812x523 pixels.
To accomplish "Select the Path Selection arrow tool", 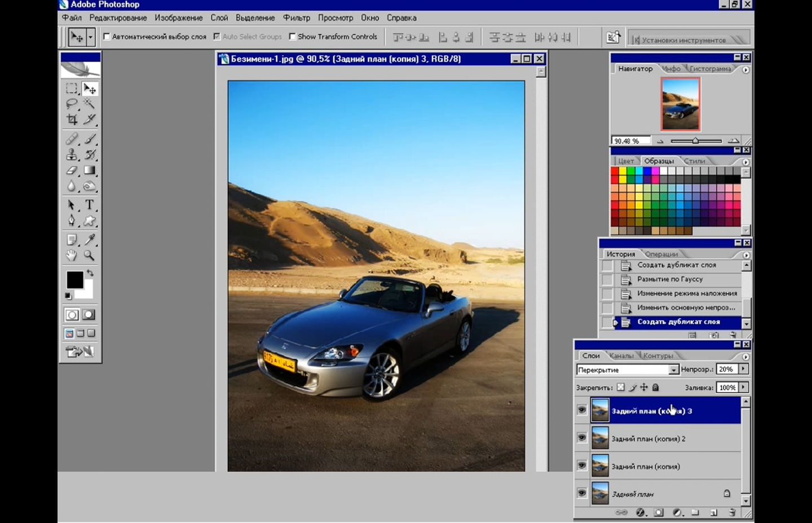I will point(71,205).
